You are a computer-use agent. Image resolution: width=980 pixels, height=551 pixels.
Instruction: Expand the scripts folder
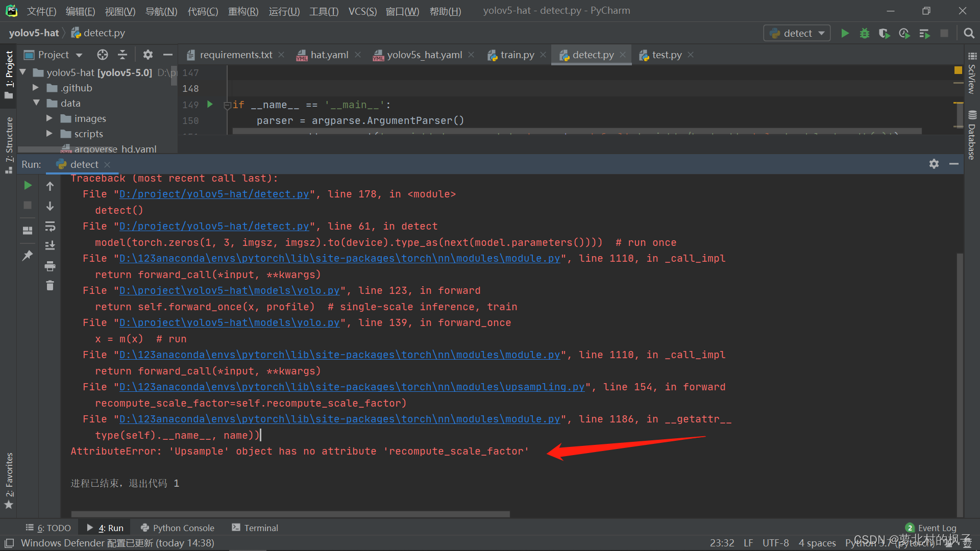pos(50,134)
